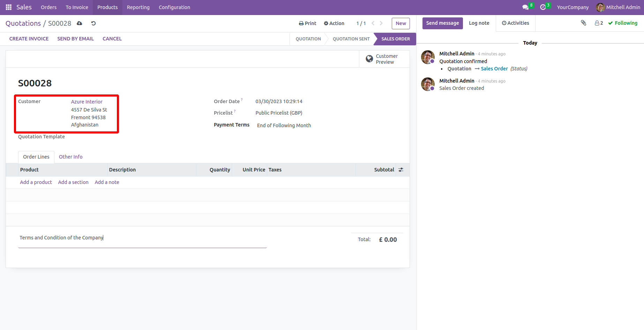644x330 pixels.
Task: Open the Reporting menu
Action: click(138, 7)
